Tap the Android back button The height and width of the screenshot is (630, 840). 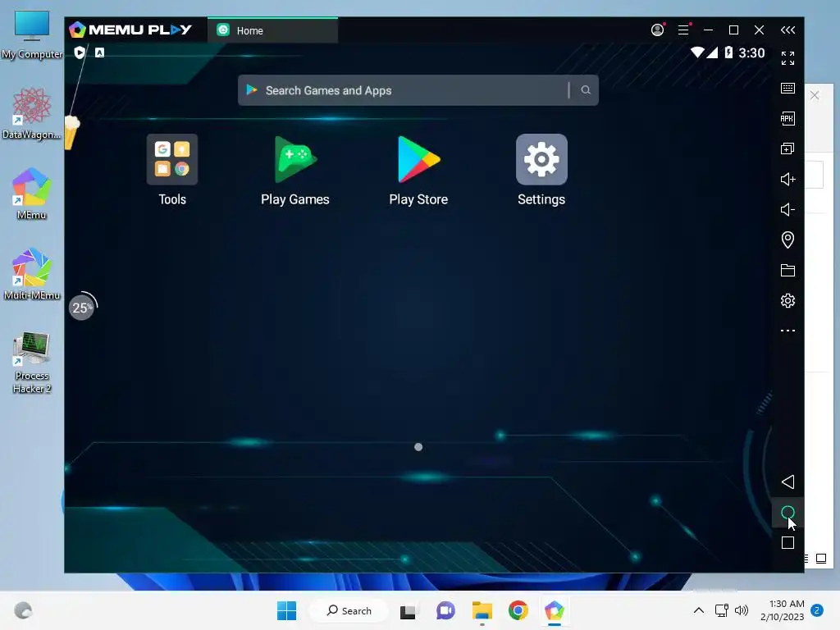(x=787, y=482)
